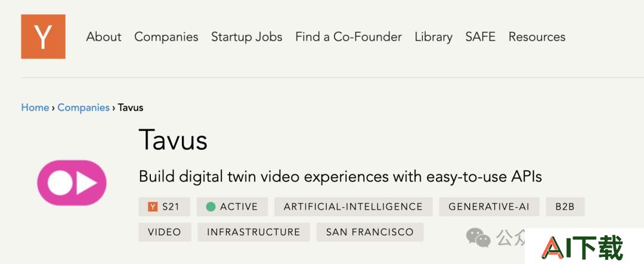
Task: Click the small Y icon in S21 tag
Action: pyautogui.click(x=153, y=207)
